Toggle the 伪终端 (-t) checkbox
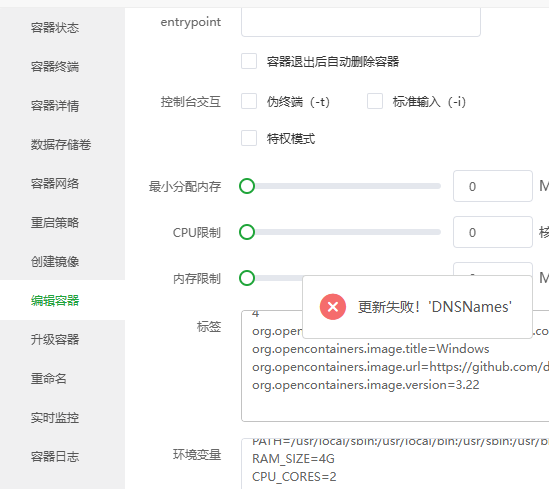Viewport: 549px width, 489px height. 249,101
